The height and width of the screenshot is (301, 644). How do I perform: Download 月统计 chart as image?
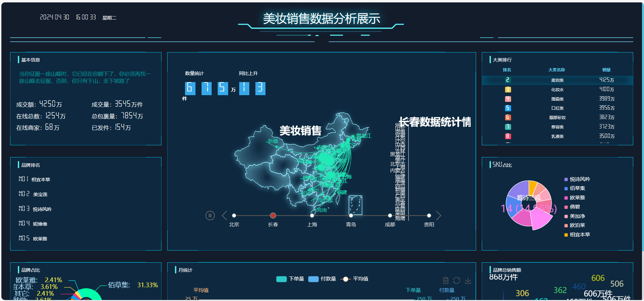click(x=468, y=280)
